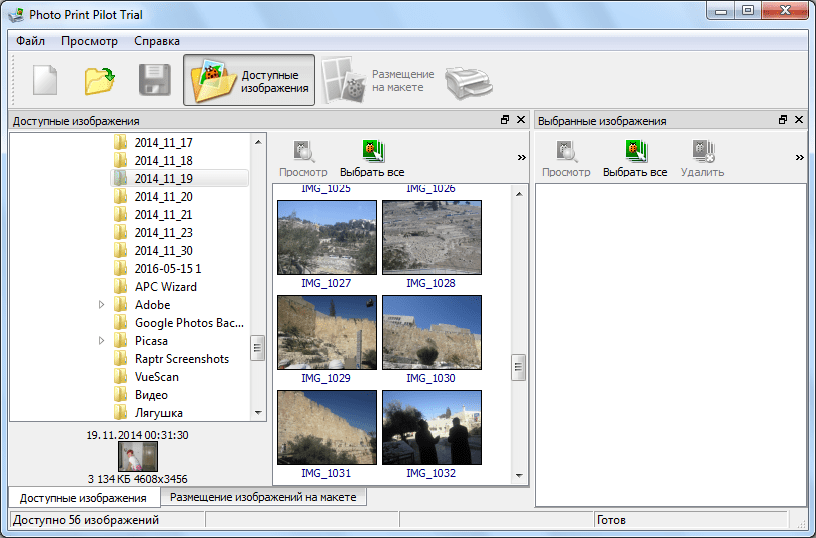Expand the Picasa folder tree node
This screenshot has height=538, width=816.
click(102, 341)
